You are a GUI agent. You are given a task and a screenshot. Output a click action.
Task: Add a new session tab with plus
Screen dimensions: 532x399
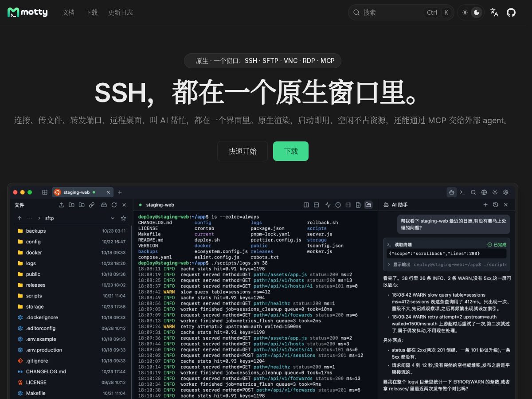pyautogui.click(x=120, y=192)
